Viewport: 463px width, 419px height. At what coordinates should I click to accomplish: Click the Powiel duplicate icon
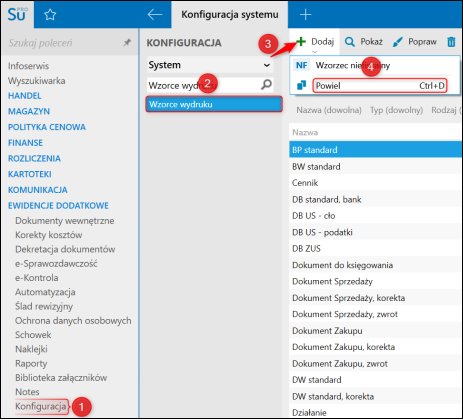coord(301,85)
